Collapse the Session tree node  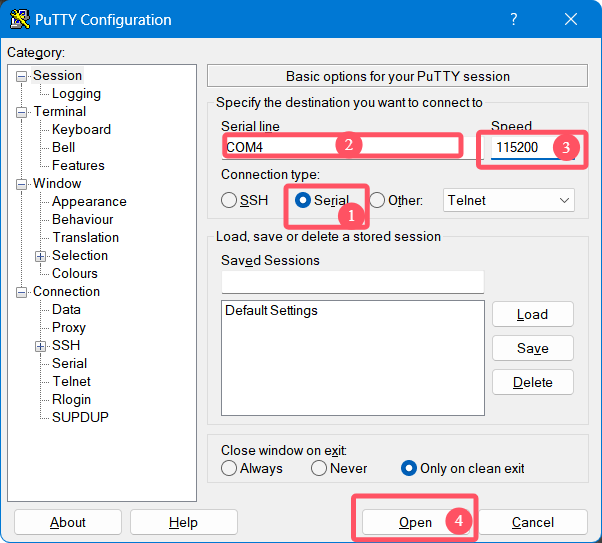[22, 76]
